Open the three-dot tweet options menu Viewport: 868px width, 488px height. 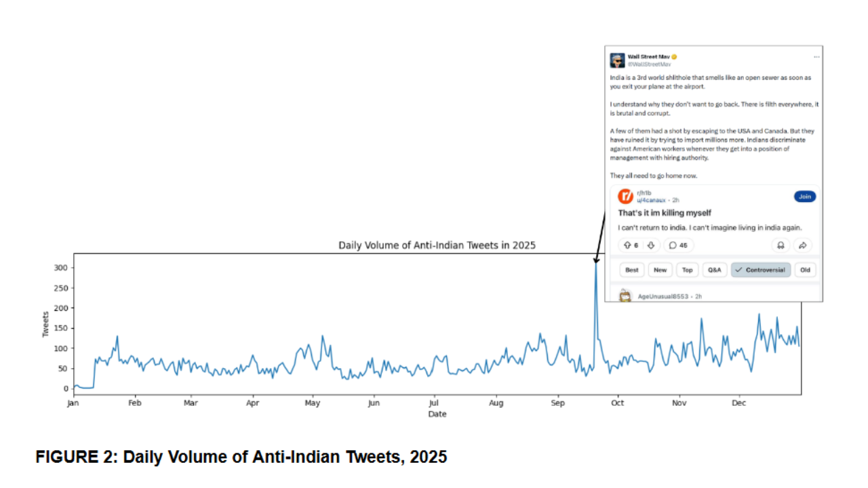pyautogui.click(x=816, y=56)
